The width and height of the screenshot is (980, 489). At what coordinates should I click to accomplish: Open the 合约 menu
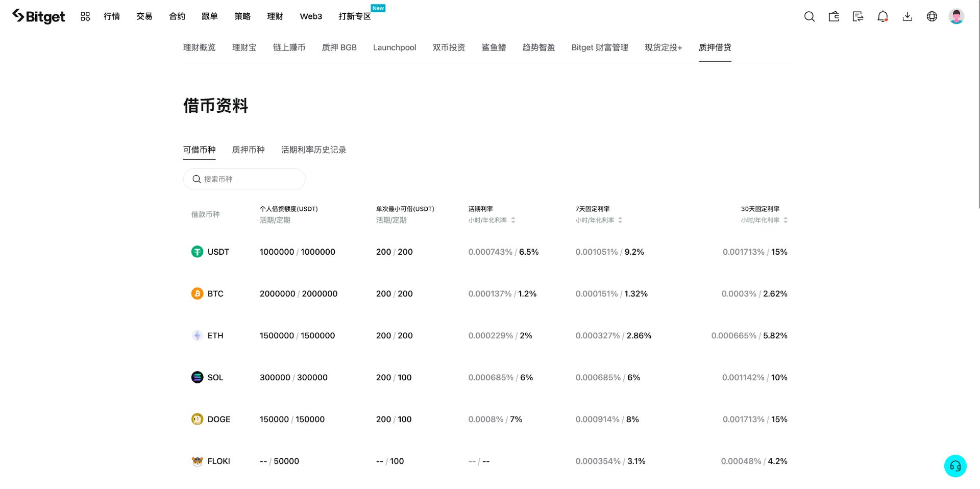pos(177,16)
